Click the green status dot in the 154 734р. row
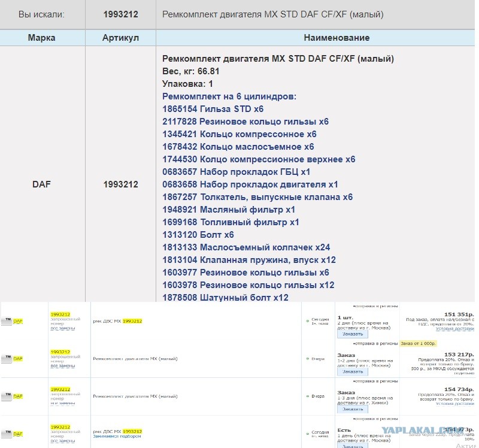 (308, 396)
